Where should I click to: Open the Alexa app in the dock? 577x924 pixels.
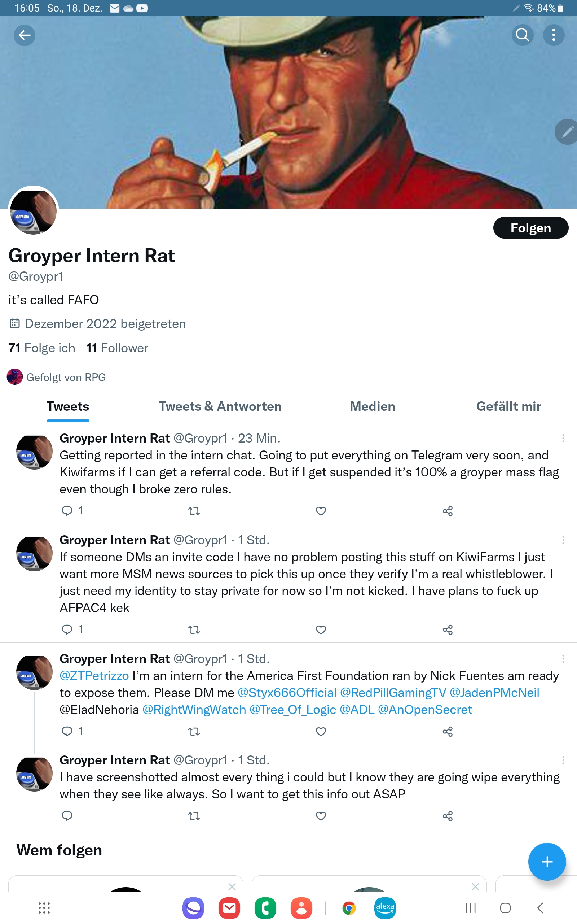[385, 908]
